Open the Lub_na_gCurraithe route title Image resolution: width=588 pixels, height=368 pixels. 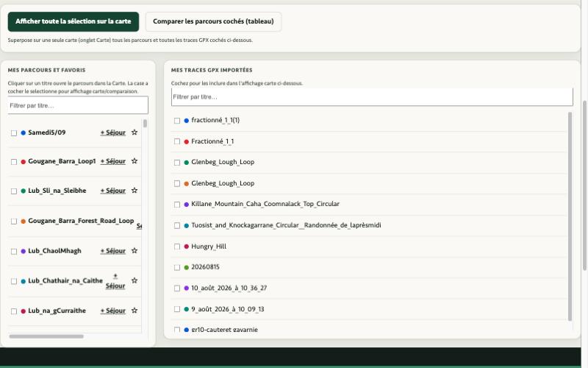coord(57,311)
